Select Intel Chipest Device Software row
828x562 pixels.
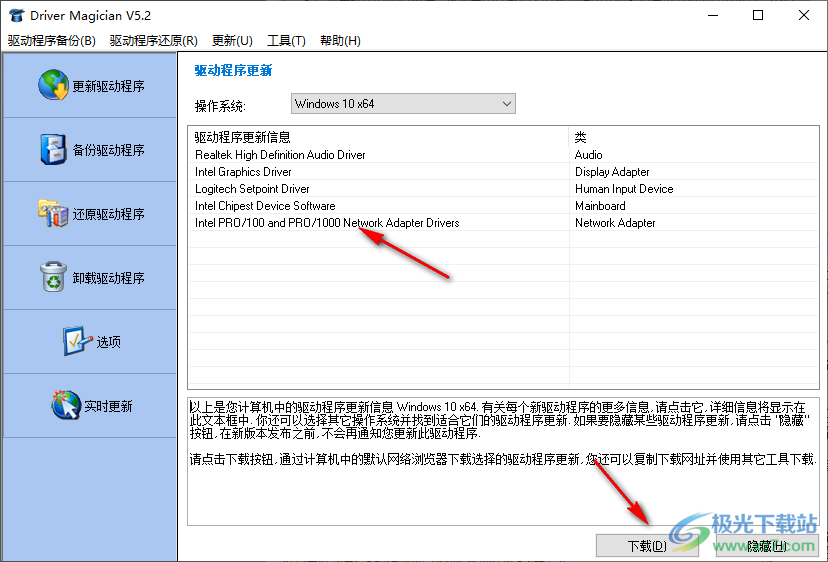click(503, 205)
